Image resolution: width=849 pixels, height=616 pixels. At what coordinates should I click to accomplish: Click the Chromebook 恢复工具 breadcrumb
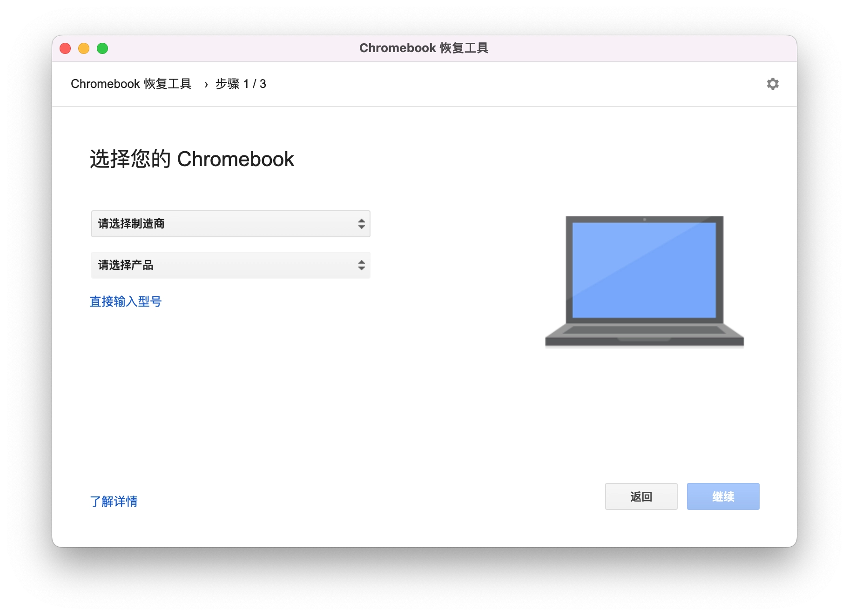pyautogui.click(x=131, y=84)
